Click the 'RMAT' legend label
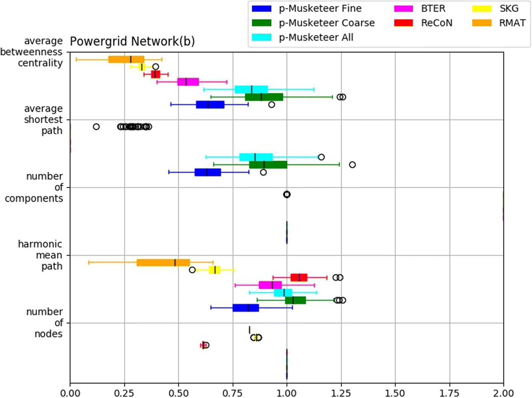532x398 pixels. [512, 23]
